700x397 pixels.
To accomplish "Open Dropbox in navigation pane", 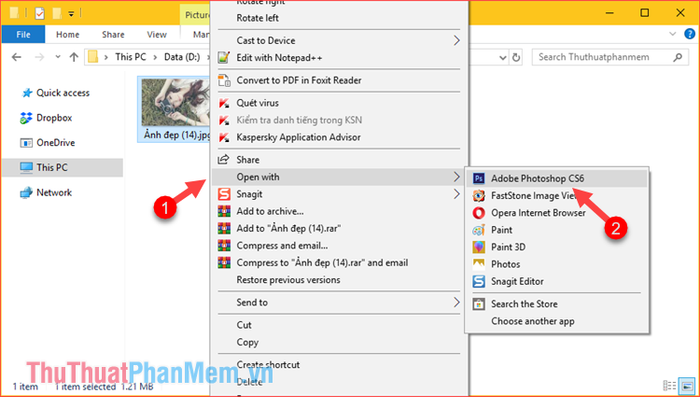I will pos(46,118).
